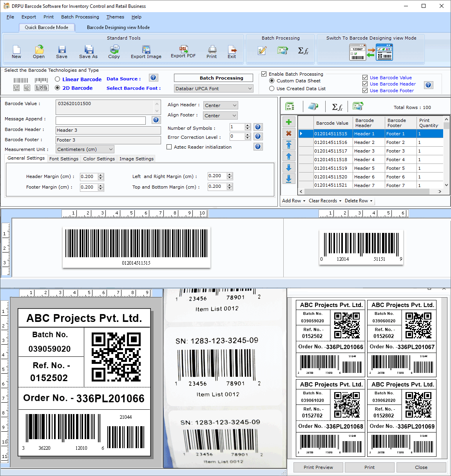Select row with barcode value 012014511518

tap(371, 160)
